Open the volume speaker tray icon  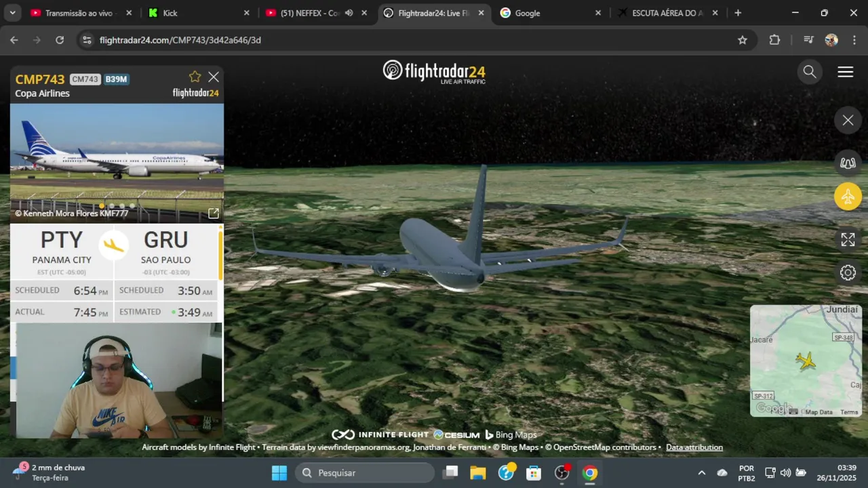pyautogui.click(x=785, y=472)
